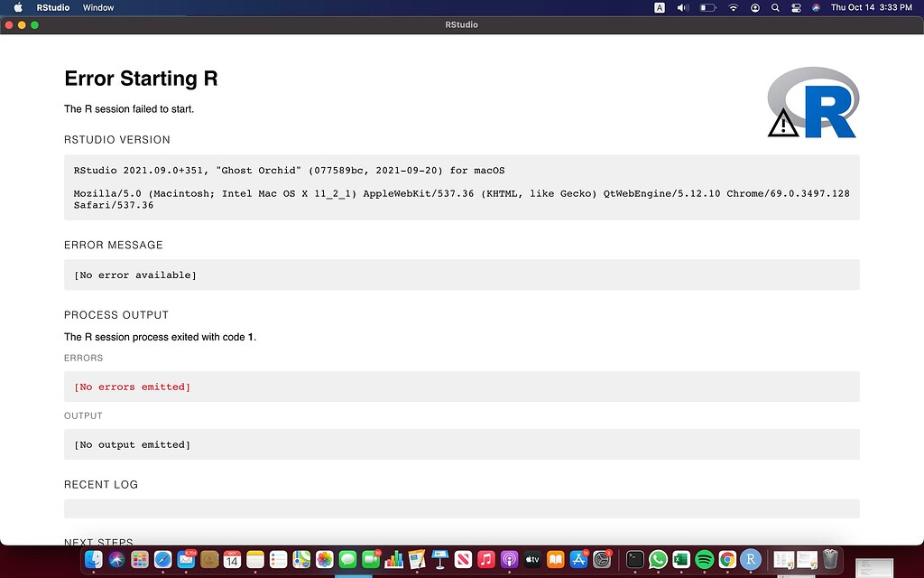Open Spotlight search in the menu bar
Image resolution: width=924 pixels, height=578 pixels.
pyautogui.click(x=775, y=7)
